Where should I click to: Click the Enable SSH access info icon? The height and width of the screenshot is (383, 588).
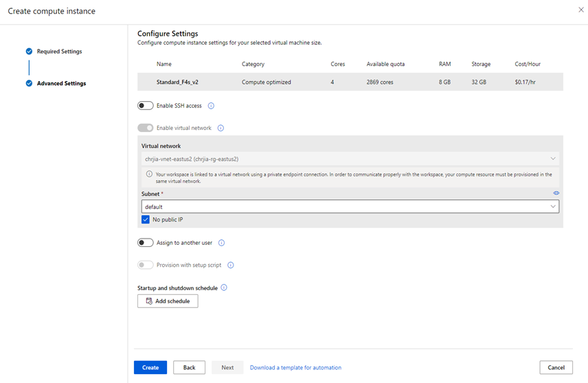(211, 106)
